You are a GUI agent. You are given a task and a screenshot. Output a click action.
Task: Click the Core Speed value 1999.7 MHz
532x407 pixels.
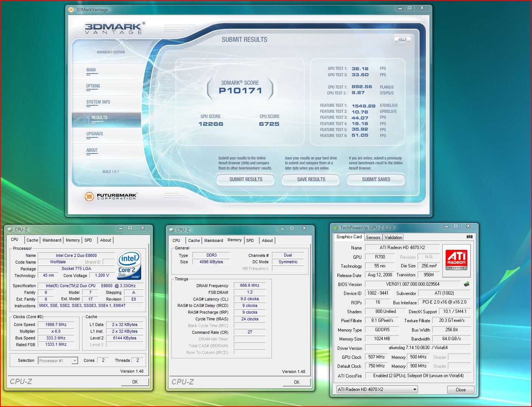click(56, 324)
